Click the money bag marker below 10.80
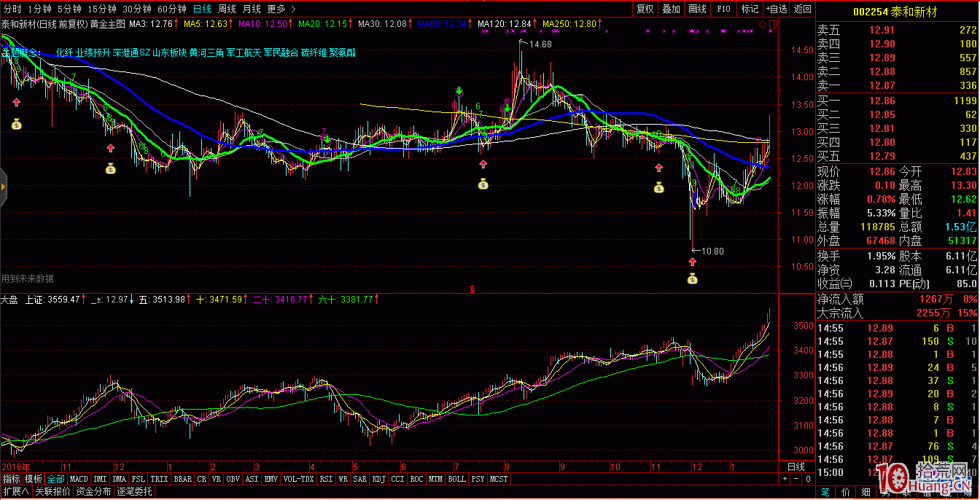 click(692, 278)
